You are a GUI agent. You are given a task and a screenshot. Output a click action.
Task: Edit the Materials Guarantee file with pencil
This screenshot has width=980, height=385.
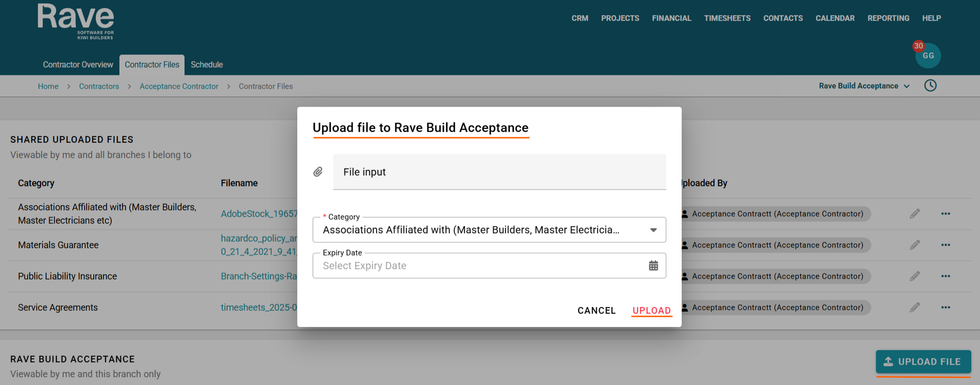coord(915,245)
